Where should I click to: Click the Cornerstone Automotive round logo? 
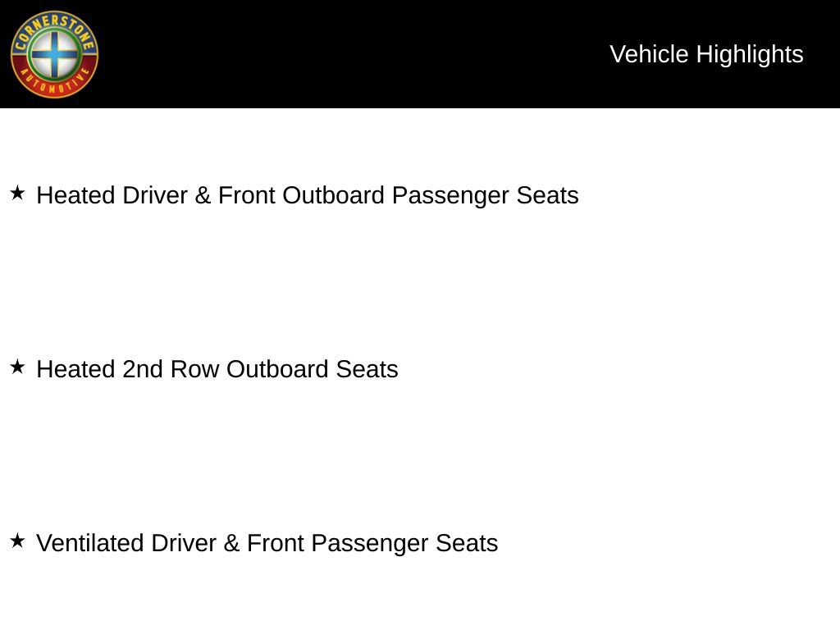pos(54,54)
